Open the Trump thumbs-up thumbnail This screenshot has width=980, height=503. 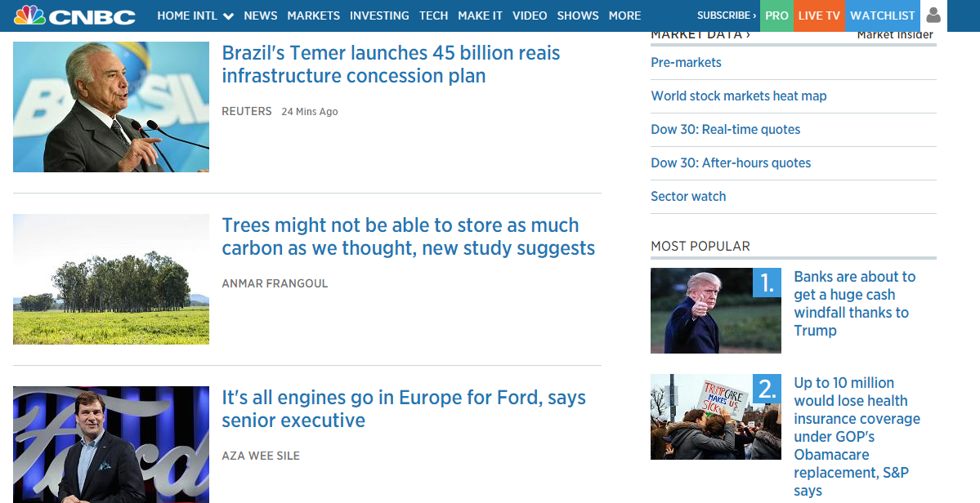(x=715, y=310)
